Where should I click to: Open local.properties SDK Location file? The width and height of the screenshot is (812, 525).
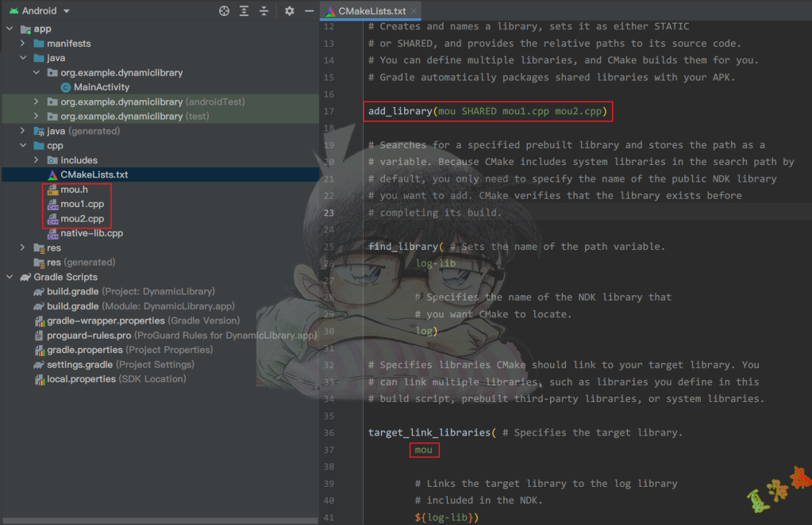coord(80,379)
